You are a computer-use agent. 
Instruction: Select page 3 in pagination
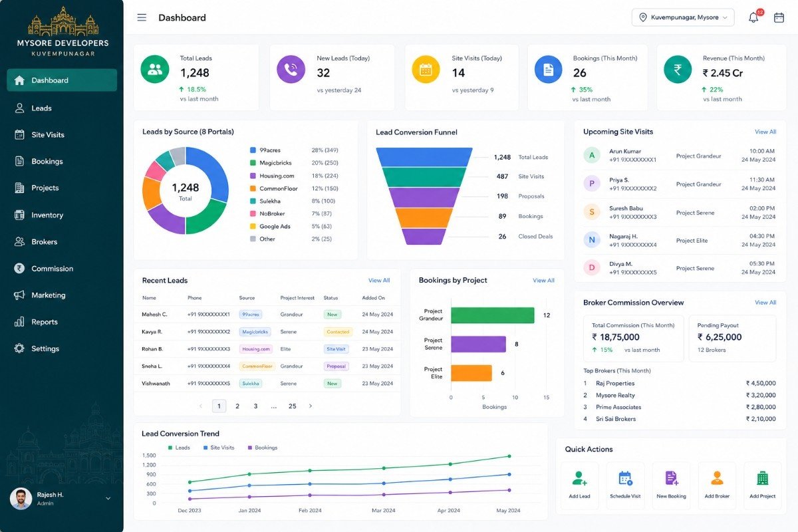255,406
